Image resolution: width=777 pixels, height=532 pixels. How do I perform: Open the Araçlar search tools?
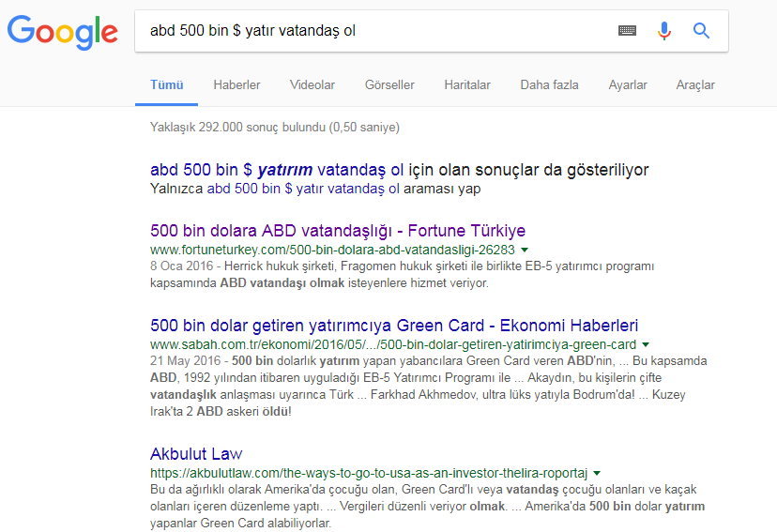click(695, 84)
